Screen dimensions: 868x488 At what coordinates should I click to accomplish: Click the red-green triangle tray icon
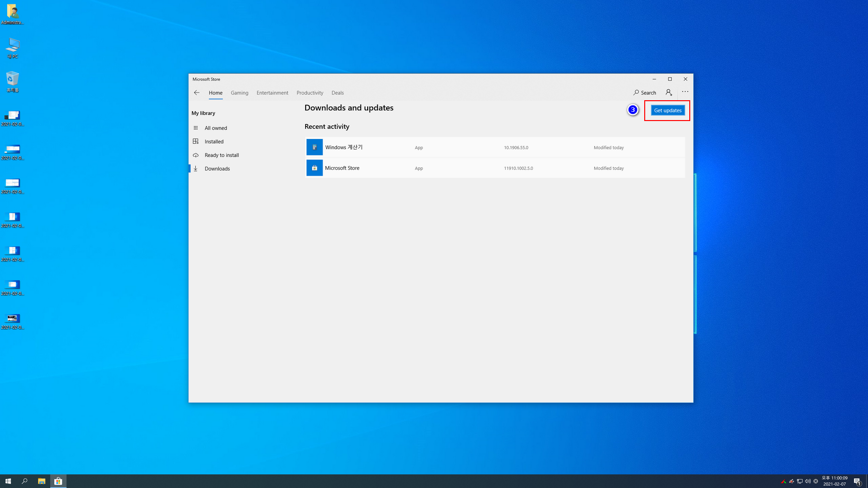[783, 481]
